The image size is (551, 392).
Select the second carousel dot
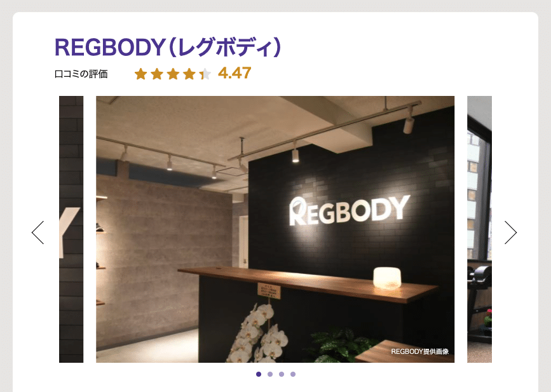point(270,374)
